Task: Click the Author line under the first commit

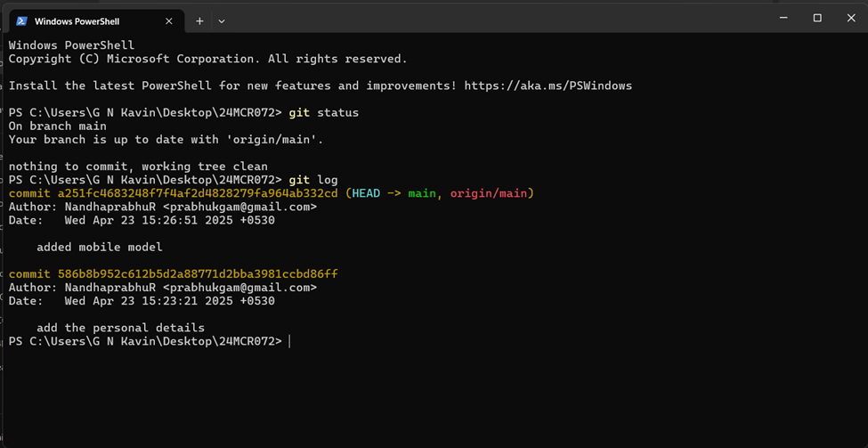Action: tap(163, 208)
